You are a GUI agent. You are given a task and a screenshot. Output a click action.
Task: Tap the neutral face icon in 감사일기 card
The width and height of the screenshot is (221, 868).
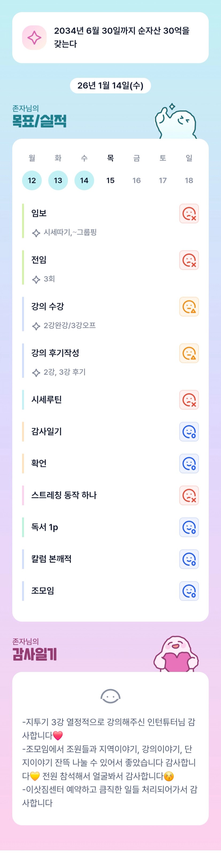(110, 696)
